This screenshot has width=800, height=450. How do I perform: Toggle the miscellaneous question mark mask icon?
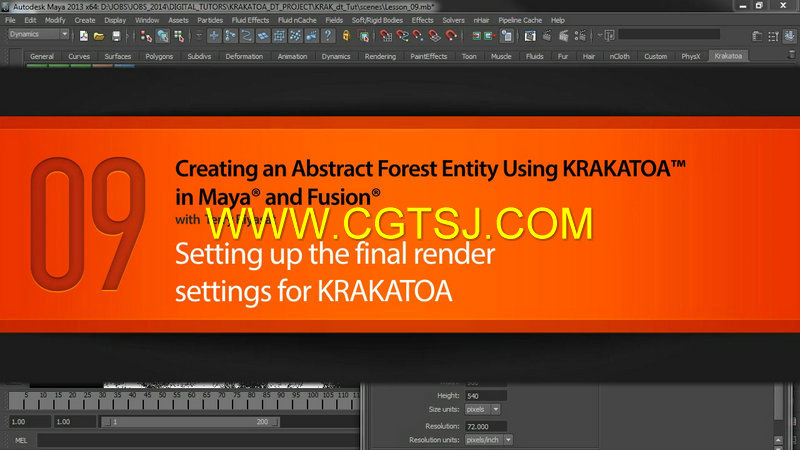(328, 36)
